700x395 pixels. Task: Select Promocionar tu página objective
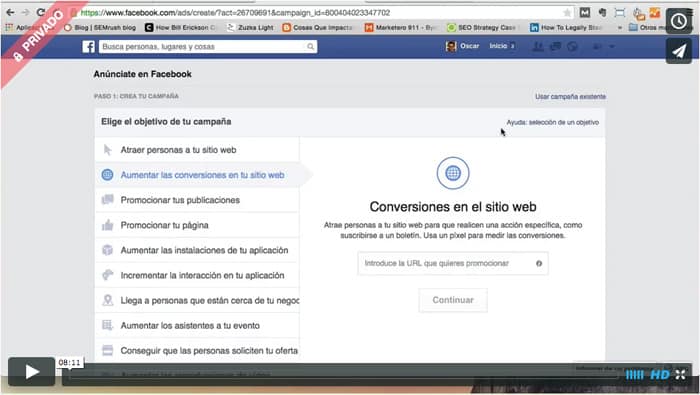pyautogui.click(x=197, y=225)
